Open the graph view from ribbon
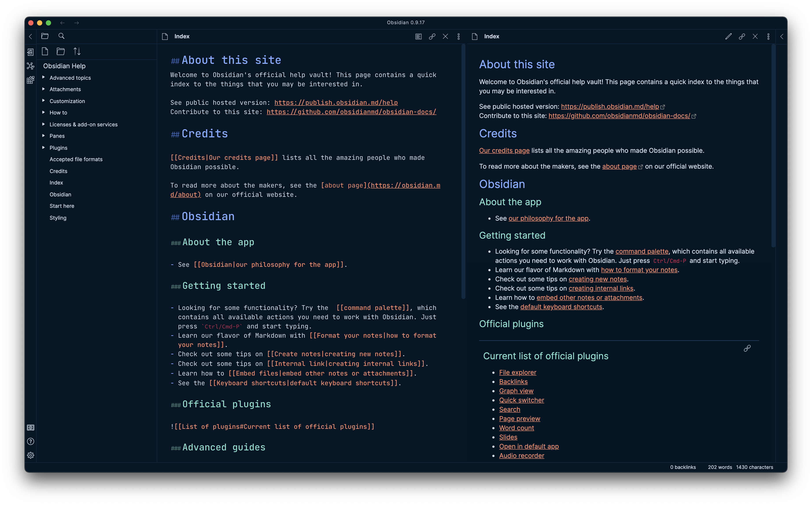Viewport: 812px width, 505px height. click(x=30, y=66)
